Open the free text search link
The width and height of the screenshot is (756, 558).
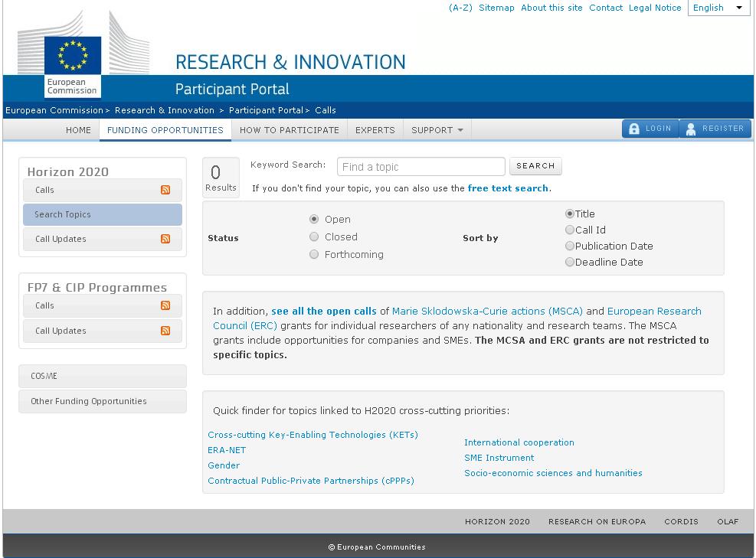pyautogui.click(x=508, y=188)
